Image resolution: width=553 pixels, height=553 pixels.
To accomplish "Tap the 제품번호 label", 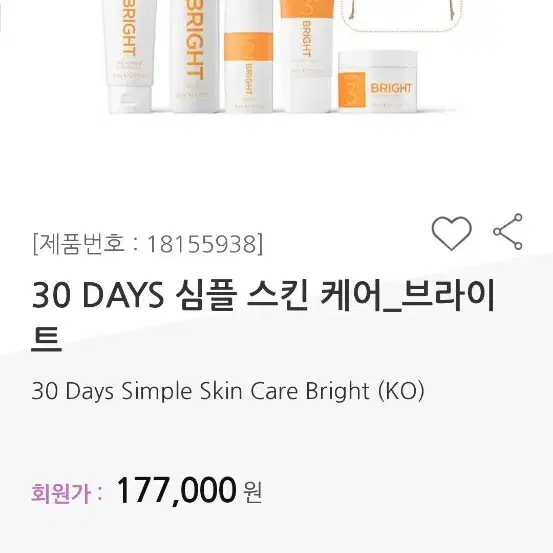I will point(78,243).
